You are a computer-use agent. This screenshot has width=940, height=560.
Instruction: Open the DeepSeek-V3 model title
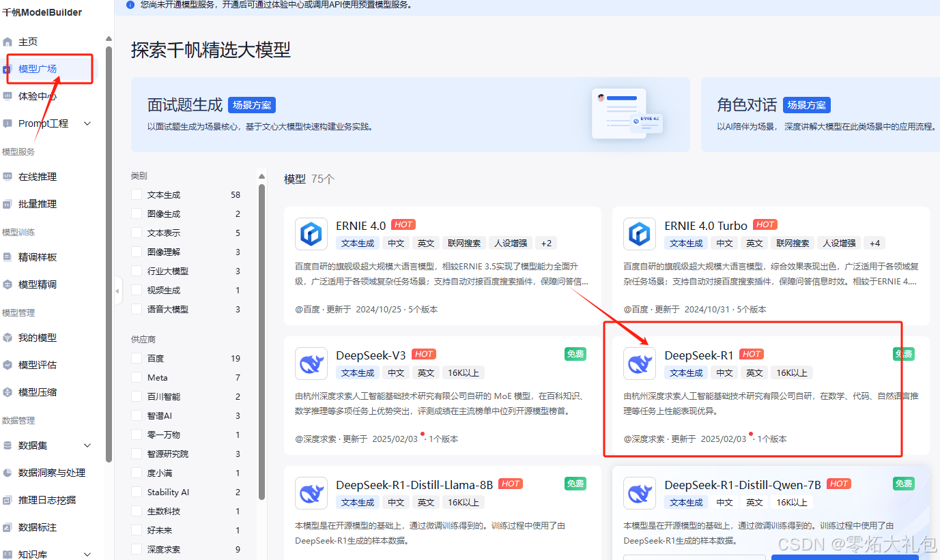click(371, 355)
